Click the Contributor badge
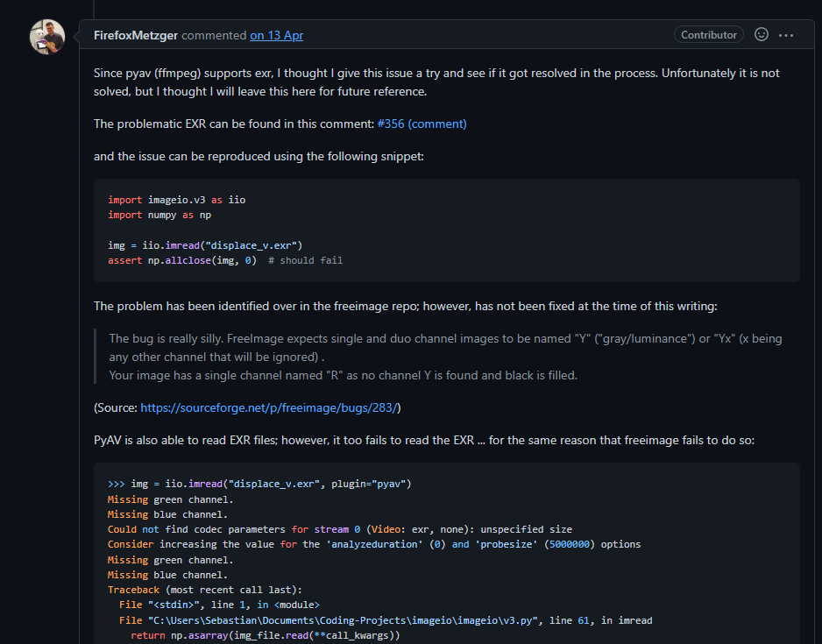822x644 pixels. pyautogui.click(x=708, y=35)
